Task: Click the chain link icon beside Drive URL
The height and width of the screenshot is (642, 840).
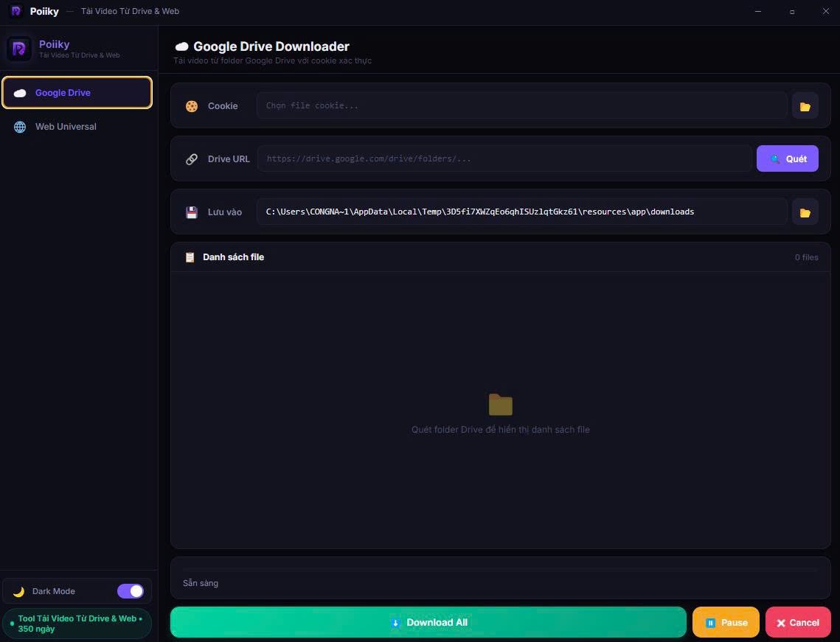Action: [191, 159]
